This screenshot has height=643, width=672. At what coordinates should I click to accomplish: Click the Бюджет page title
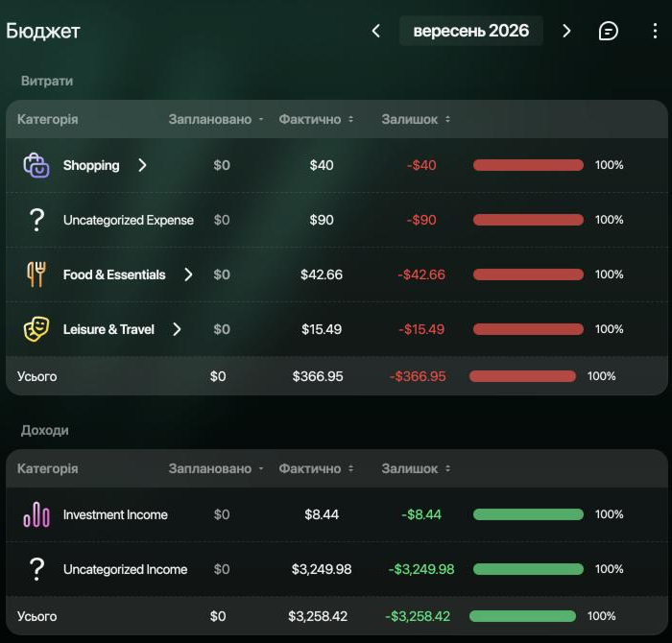tap(43, 31)
